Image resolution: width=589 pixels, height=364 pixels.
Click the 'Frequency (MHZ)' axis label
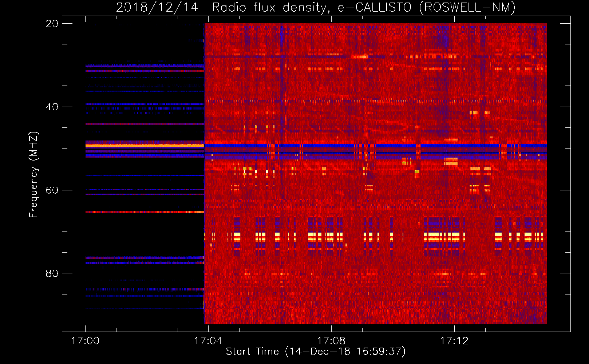point(33,175)
